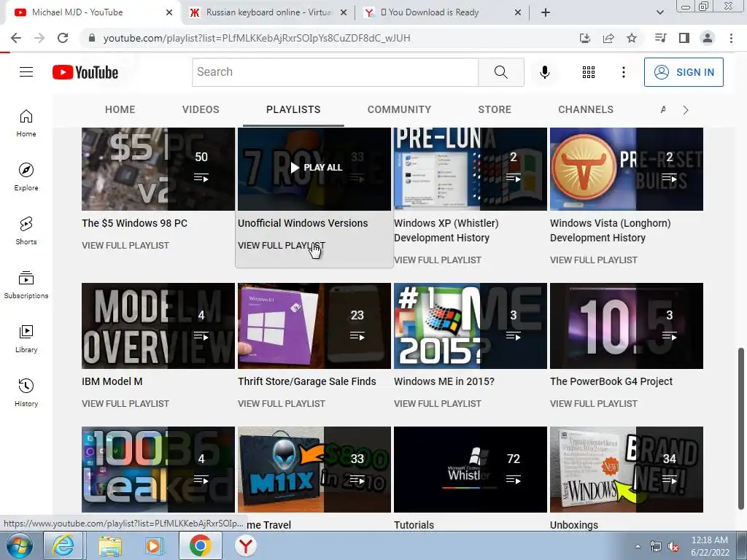Bookmark this page with the star
Viewport: 747px width, 560px height.
(632, 38)
